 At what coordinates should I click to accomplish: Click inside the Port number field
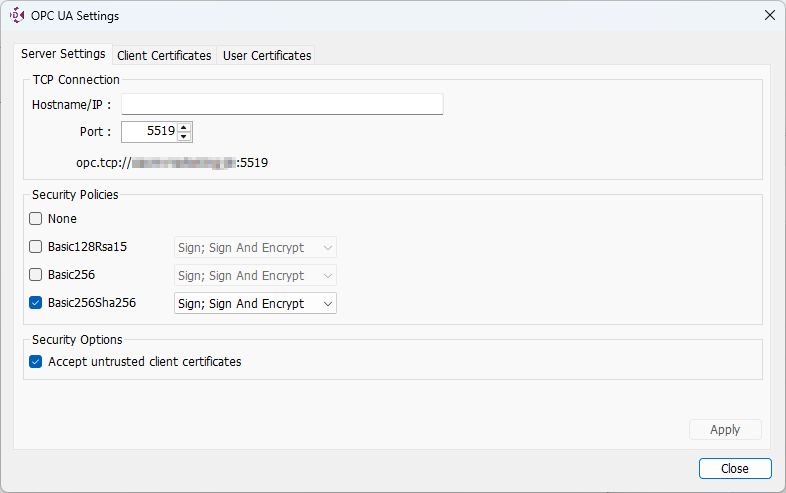coord(149,132)
